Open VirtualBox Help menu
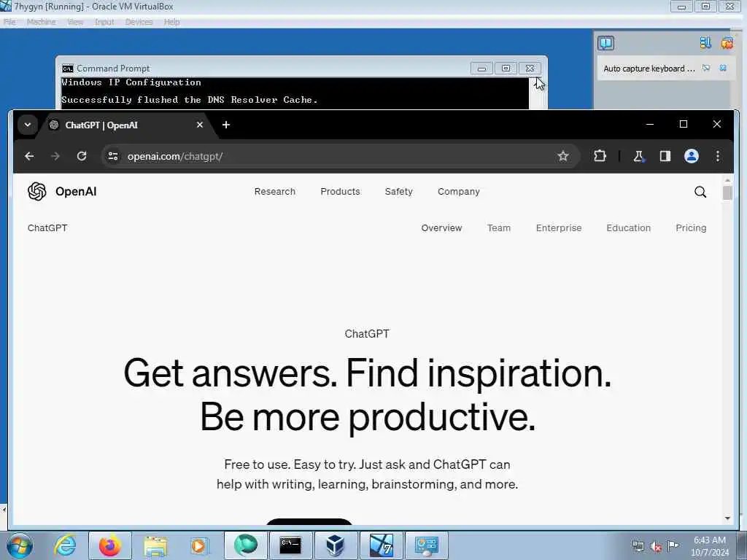The image size is (747, 560). pos(171,22)
